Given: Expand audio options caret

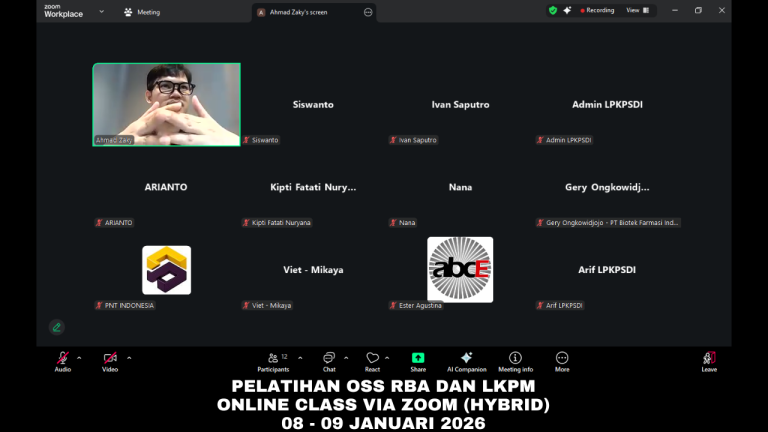Looking at the screenshot, I should 79,358.
